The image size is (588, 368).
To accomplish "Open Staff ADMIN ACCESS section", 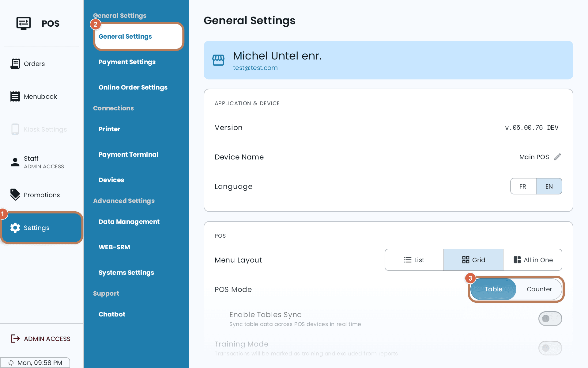I will [42, 162].
